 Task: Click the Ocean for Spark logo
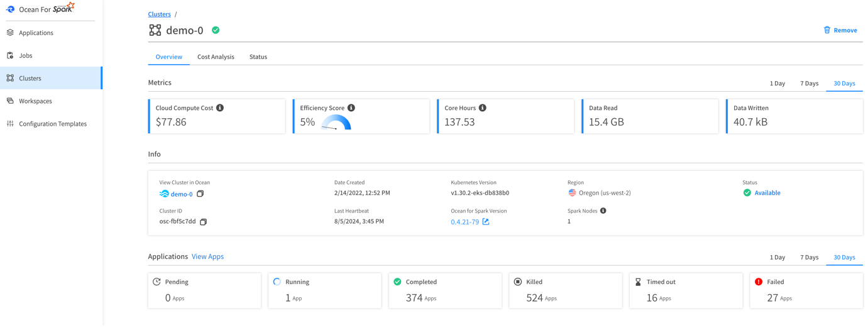point(40,8)
